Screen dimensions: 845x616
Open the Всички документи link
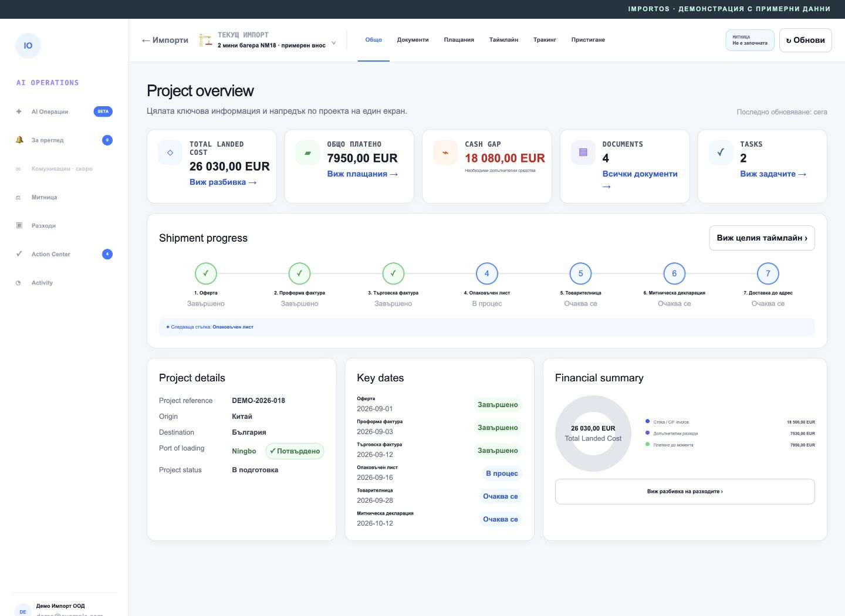[640, 180]
